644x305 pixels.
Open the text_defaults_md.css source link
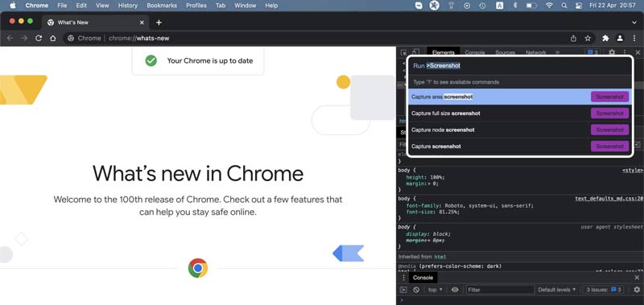pyautogui.click(x=609, y=199)
